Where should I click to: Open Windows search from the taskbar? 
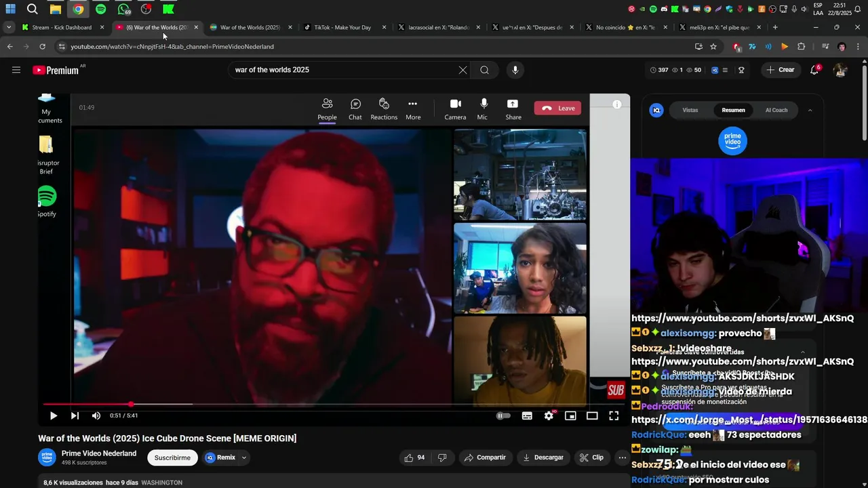[x=32, y=9]
